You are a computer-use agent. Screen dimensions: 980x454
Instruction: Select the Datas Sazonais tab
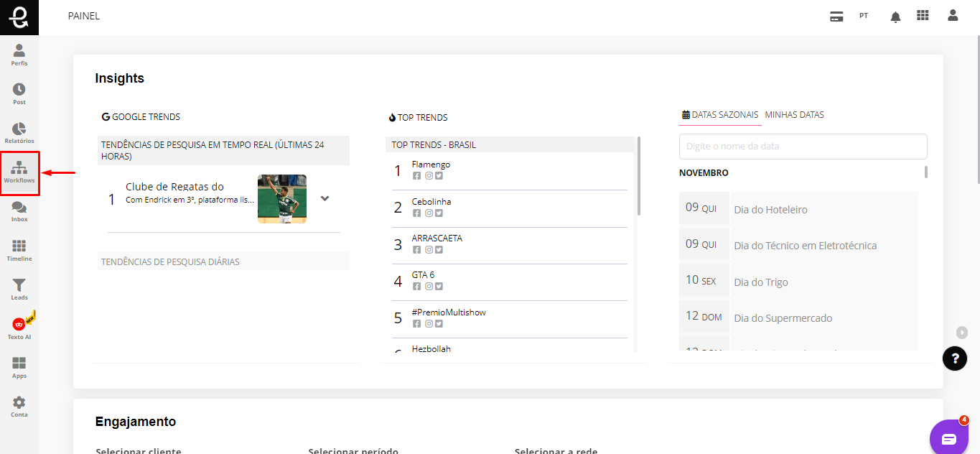click(x=720, y=115)
